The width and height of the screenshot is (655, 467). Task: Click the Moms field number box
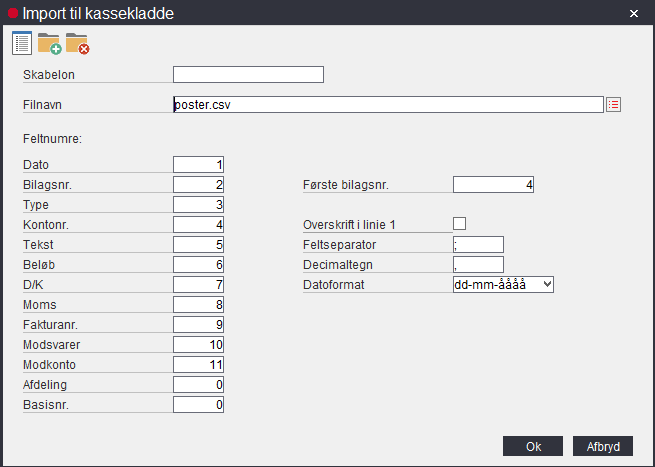[198, 305]
